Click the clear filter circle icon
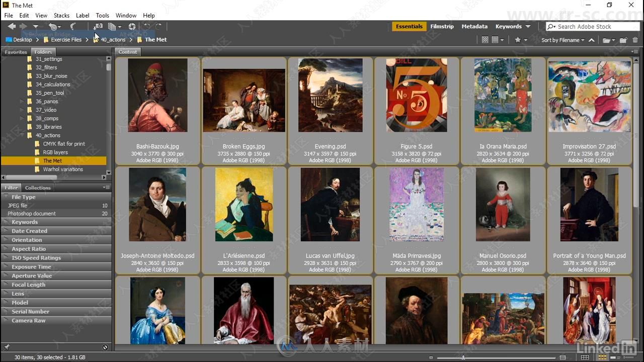This screenshot has width=644, height=362. point(105,347)
